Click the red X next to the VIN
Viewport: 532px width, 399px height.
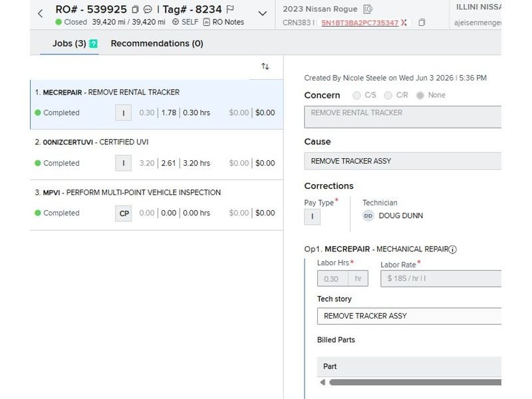pyautogui.click(x=404, y=23)
